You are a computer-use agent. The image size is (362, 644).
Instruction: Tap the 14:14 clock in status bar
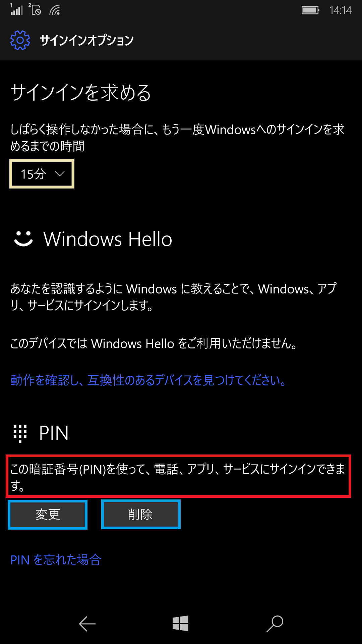click(340, 10)
